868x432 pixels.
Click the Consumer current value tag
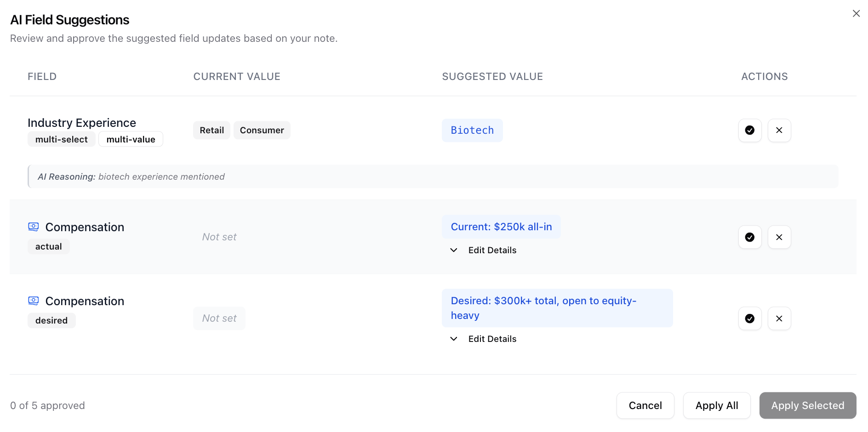click(x=262, y=130)
